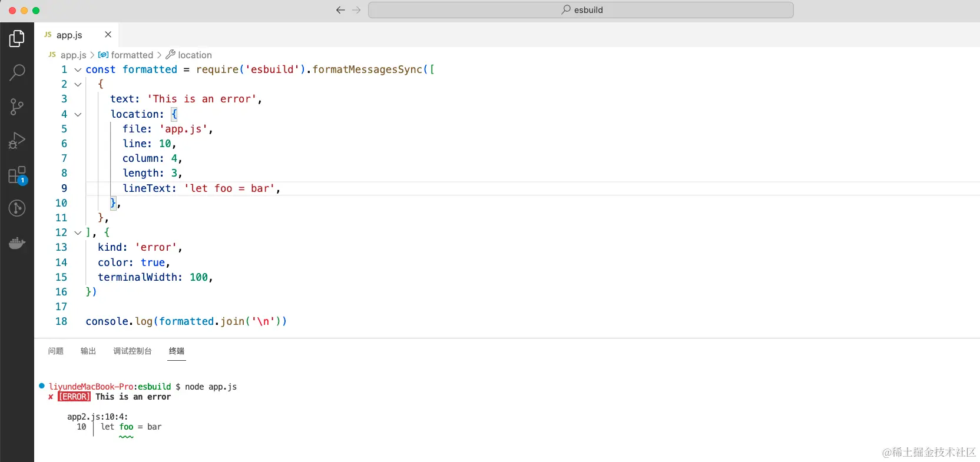Click the 'This is an error' string
The image size is (980, 462).
coord(202,99)
